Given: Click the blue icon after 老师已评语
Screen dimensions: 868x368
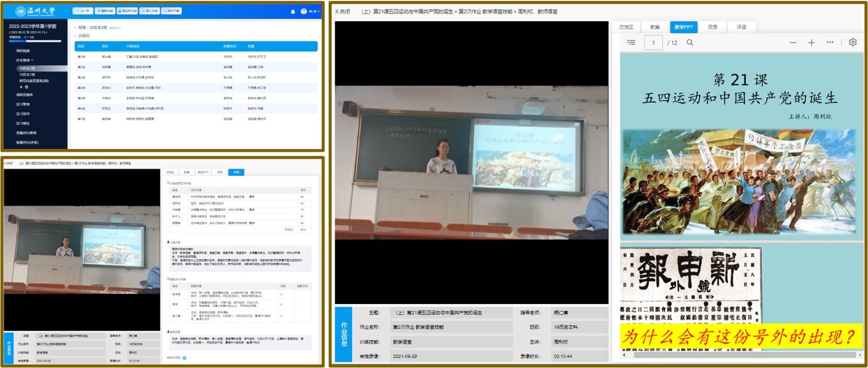Looking at the screenshot, I should (185, 358).
